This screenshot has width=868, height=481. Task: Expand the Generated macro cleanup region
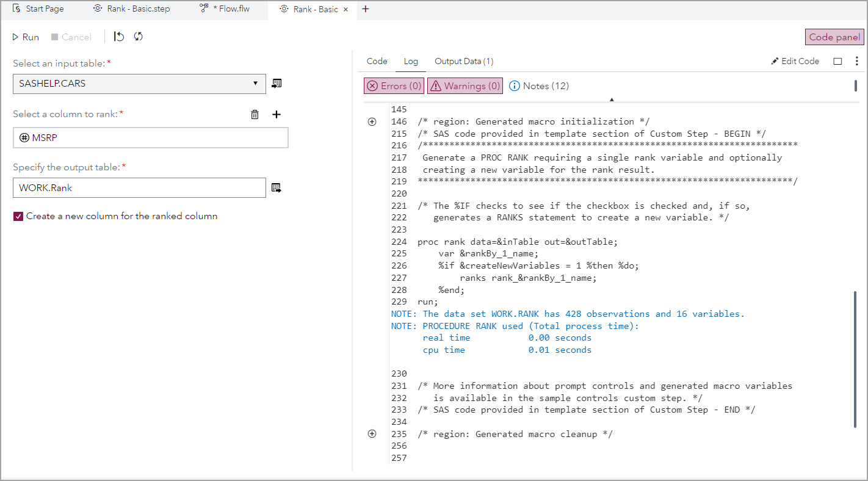point(372,434)
